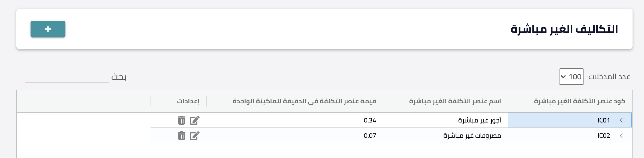Click the 0.34 value cell
The image size is (644, 158).
[295, 120]
